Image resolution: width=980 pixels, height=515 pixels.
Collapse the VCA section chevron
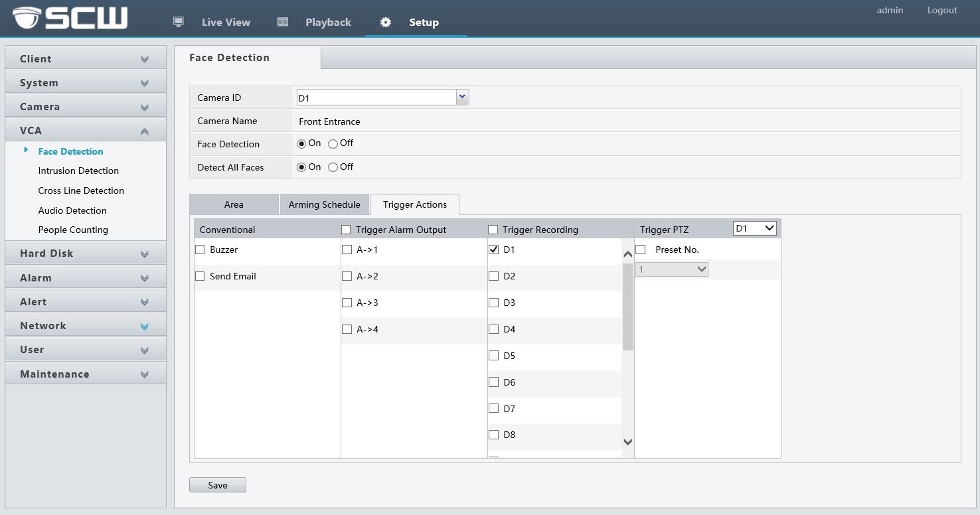145,131
